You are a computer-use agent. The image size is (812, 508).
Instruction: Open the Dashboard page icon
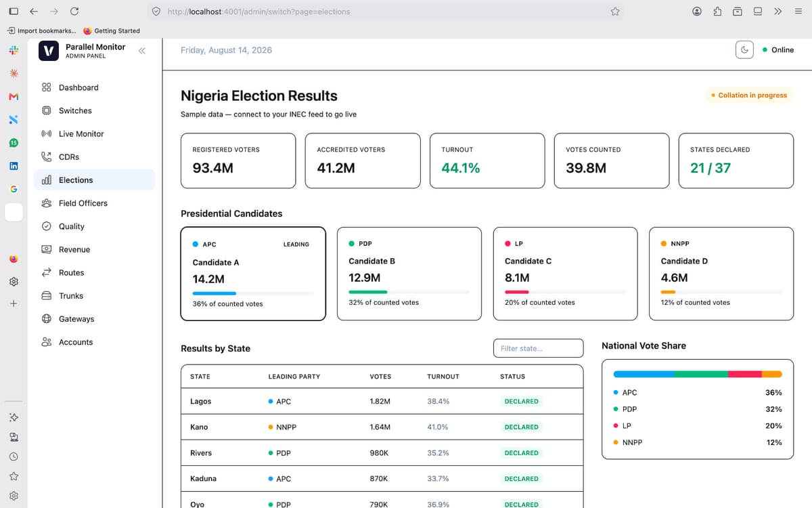coord(47,87)
